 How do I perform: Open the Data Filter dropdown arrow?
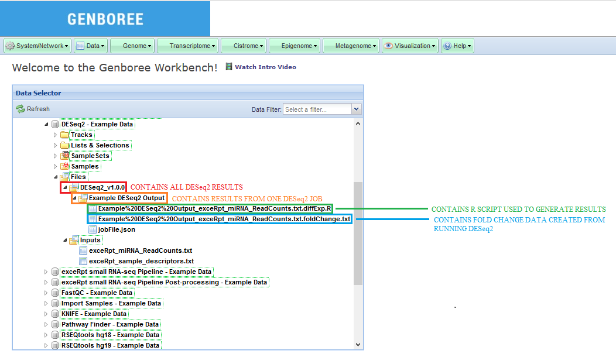click(356, 109)
